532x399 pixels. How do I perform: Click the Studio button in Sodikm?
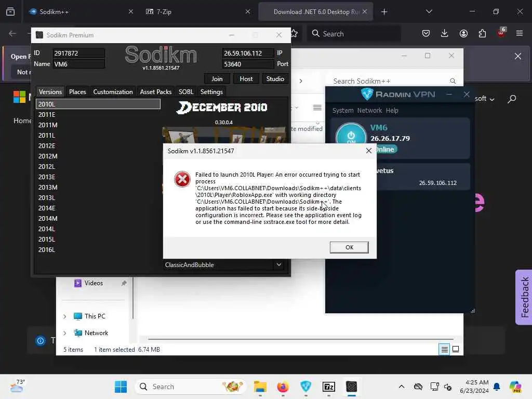point(275,79)
